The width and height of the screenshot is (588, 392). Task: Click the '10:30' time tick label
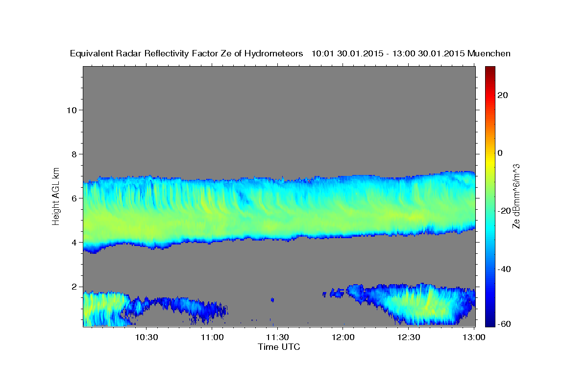147,338
